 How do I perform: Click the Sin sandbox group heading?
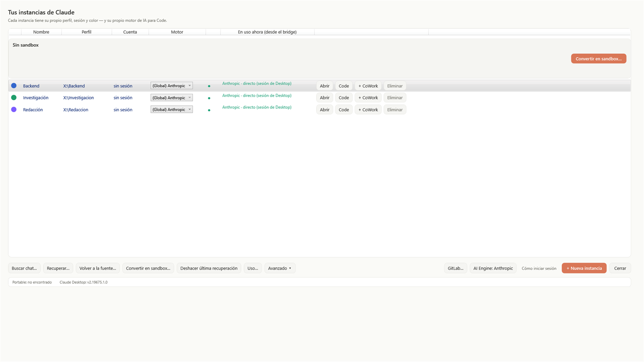coord(26,45)
